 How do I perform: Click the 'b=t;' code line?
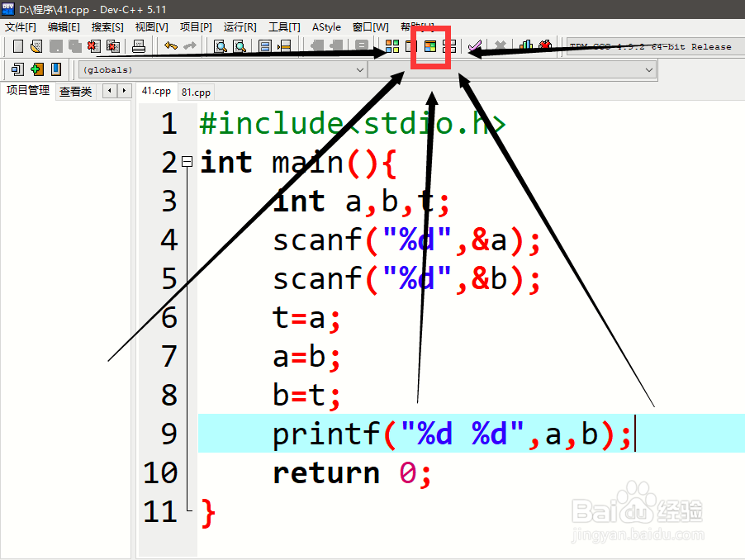[307, 395]
